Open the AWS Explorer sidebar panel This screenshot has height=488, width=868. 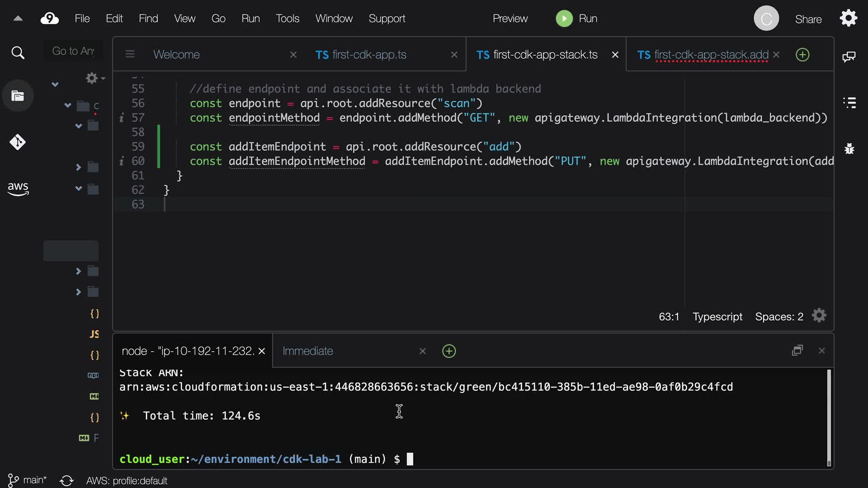click(18, 188)
